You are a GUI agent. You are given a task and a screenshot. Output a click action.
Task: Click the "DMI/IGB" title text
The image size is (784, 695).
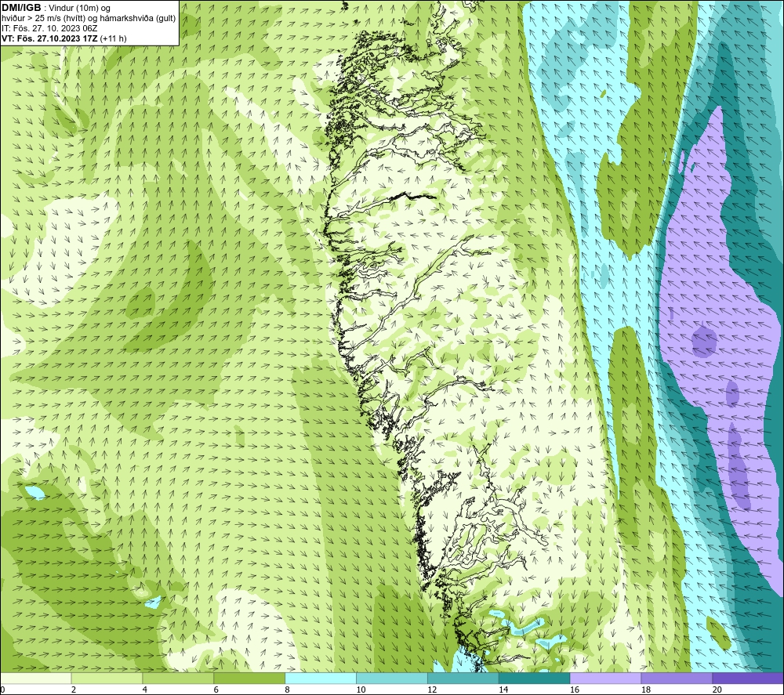[21, 8]
